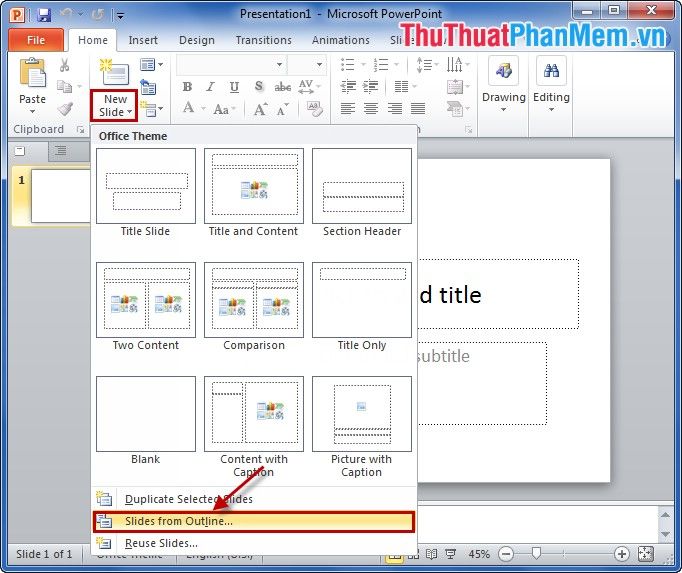Screen dimensions: 682x573
Task: Toggle Italic formatting
Action: tap(211, 87)
